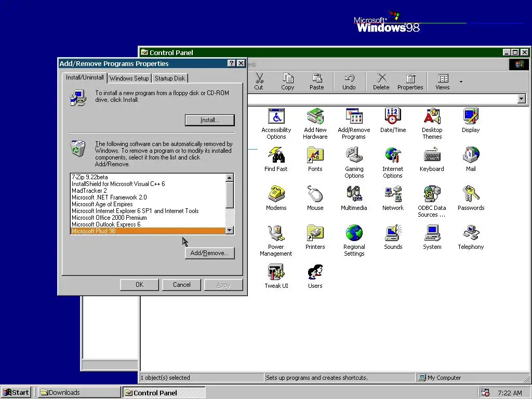Image resolution: width=532 pixels, height=399 pixels.
Task: Select Microsoft .NET Framework 2.0 entry
Action: point(148,197)
